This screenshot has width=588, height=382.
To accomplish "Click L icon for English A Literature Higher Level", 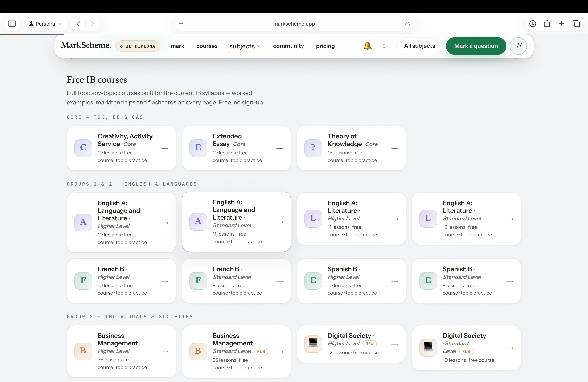I will [313, 219].
